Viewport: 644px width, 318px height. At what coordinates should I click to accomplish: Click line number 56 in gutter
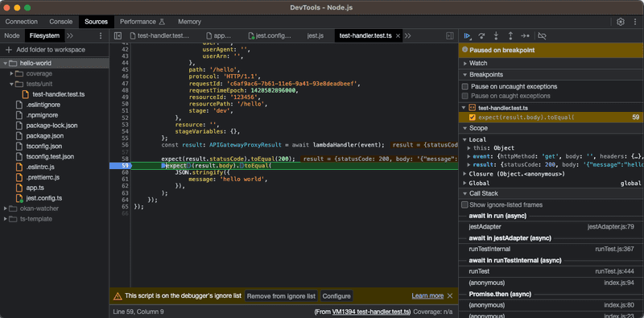coord(125,145)
